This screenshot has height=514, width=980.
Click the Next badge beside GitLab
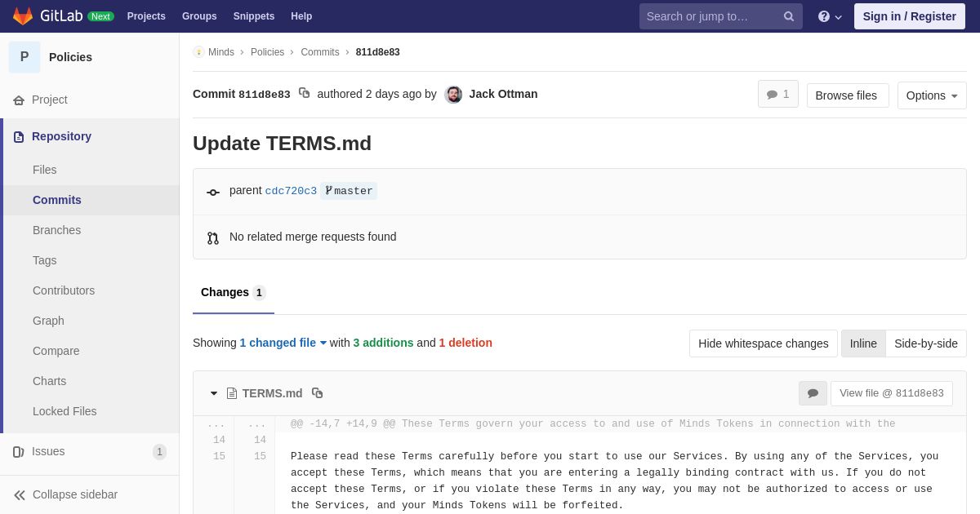[x=100, y=16]
